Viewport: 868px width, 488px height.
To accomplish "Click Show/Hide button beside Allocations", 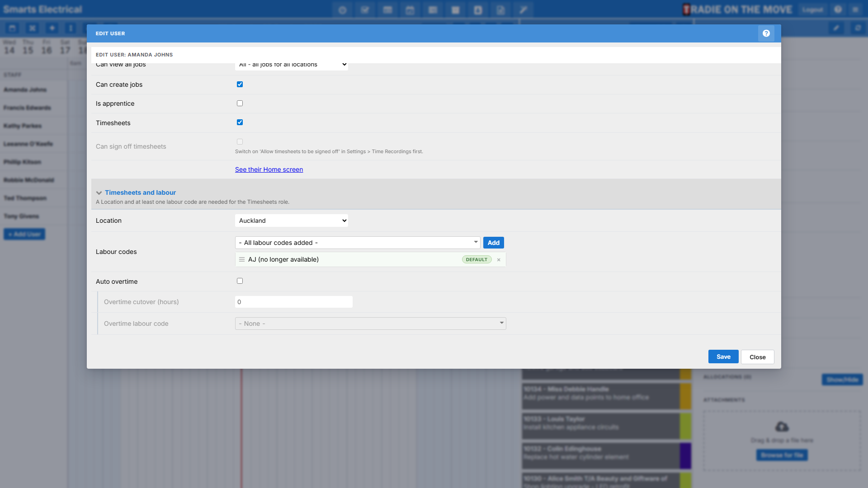I will [x=842, y=380].
